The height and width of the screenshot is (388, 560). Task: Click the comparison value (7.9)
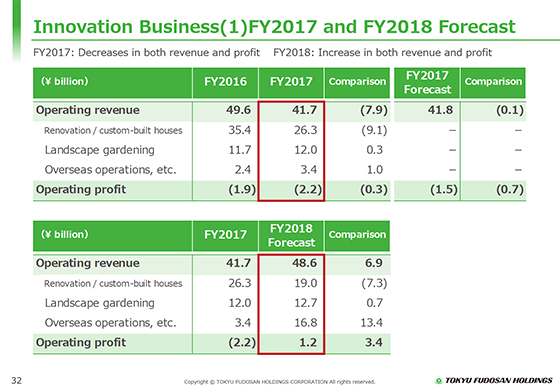click(374, 110)
